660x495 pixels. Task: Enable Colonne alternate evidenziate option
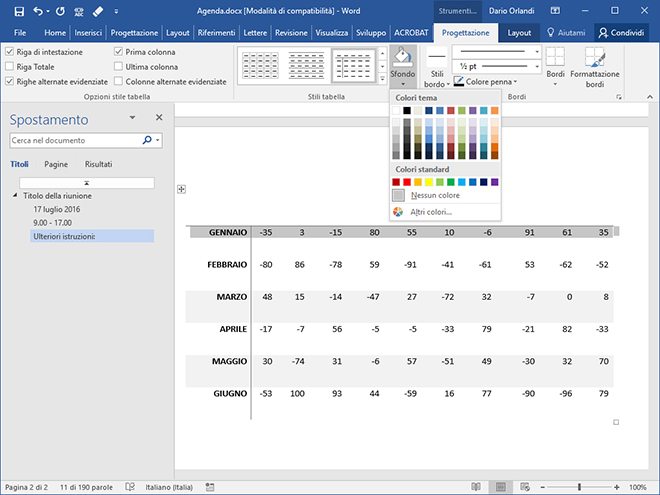click(119, 81)
